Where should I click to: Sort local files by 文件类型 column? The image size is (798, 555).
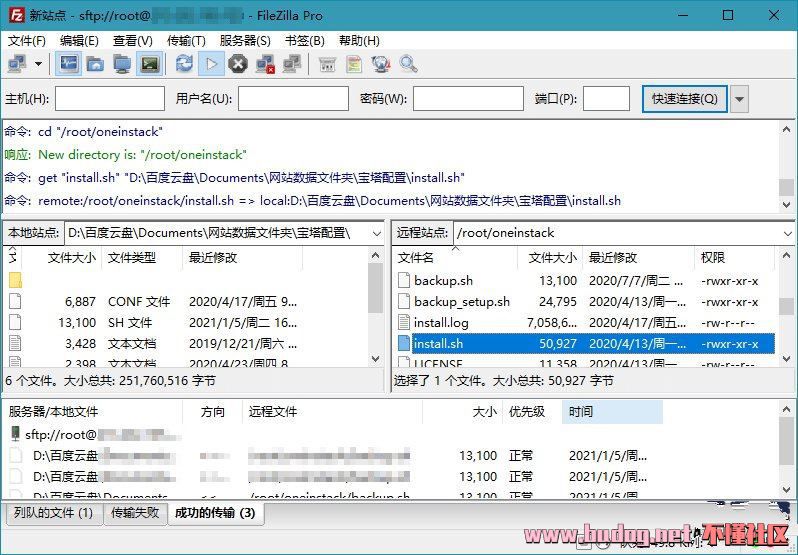click(142, 257)
